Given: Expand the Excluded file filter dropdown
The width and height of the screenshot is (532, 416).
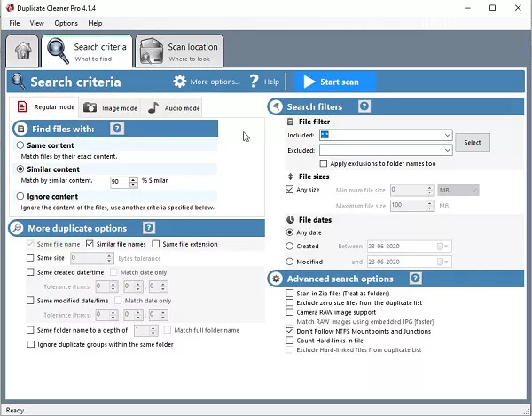Looking at the screenshot, I should pyautogui.click(x=447, y=150).
